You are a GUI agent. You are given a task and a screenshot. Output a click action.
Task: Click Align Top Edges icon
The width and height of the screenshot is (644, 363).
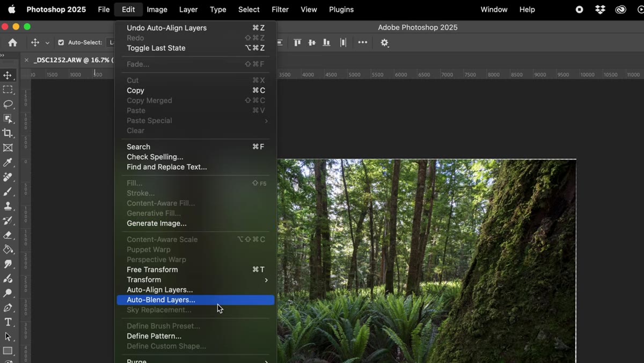pos(297,42)
